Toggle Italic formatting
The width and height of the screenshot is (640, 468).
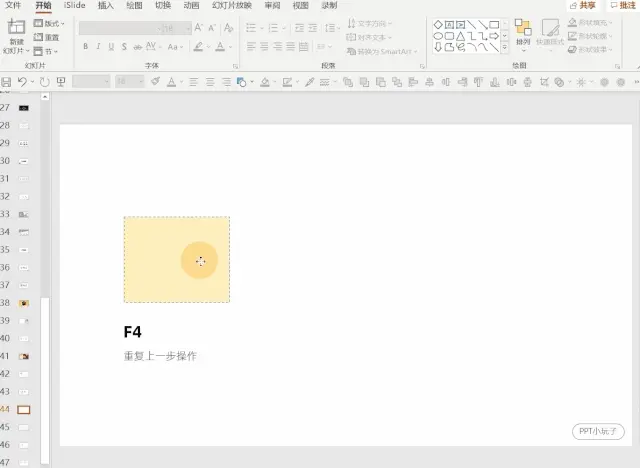98,47
